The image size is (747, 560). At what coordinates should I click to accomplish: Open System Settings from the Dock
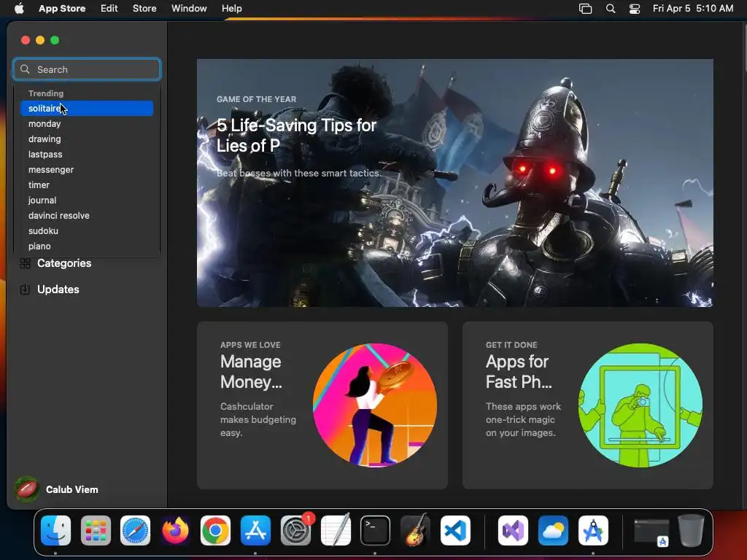(295, 530)
